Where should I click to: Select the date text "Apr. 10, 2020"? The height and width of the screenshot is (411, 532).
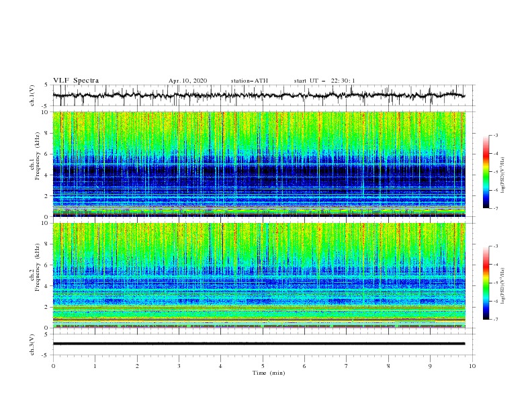[187, 81]
